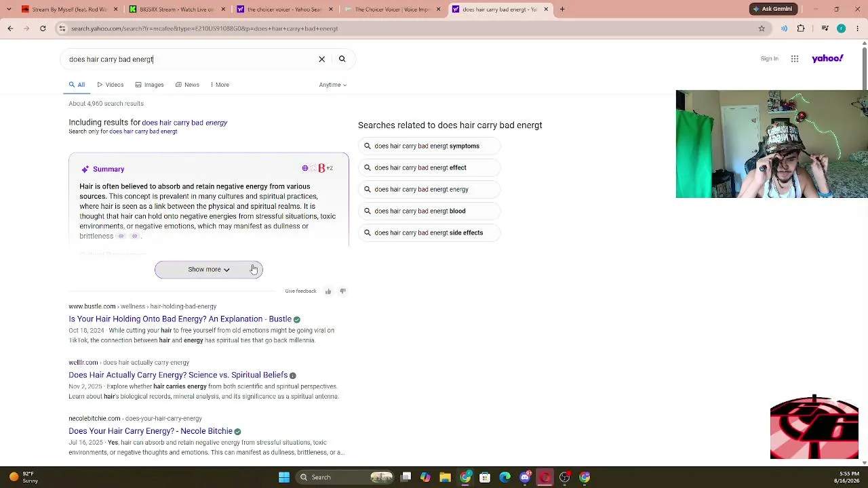The width and height of the screenshot is (868, 488).
Task: Click the info icon beside the welllr result
Action: [x=293, y=375]
